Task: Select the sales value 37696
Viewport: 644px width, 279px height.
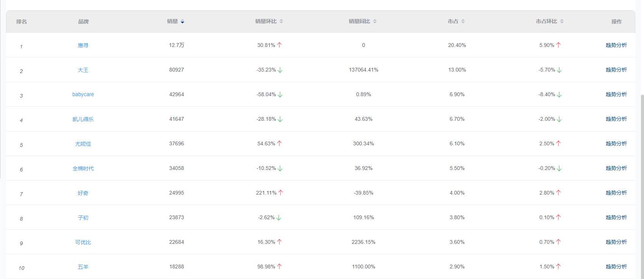Action: coord(176,143)
